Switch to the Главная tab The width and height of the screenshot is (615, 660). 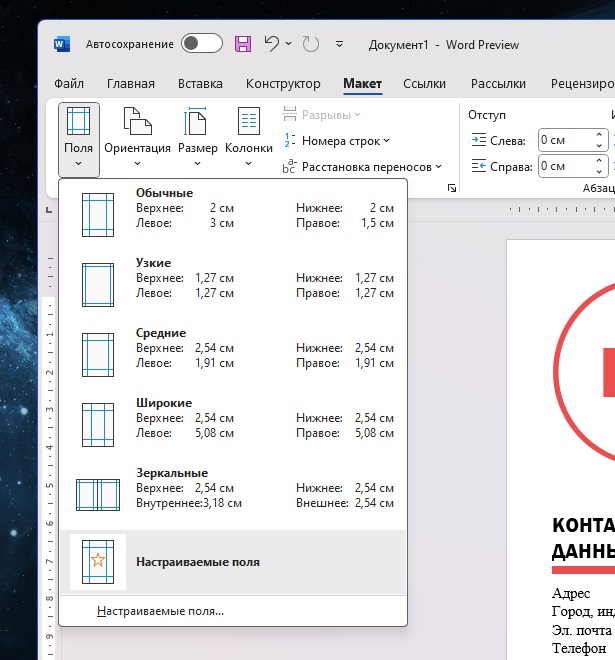click(131, 83)
